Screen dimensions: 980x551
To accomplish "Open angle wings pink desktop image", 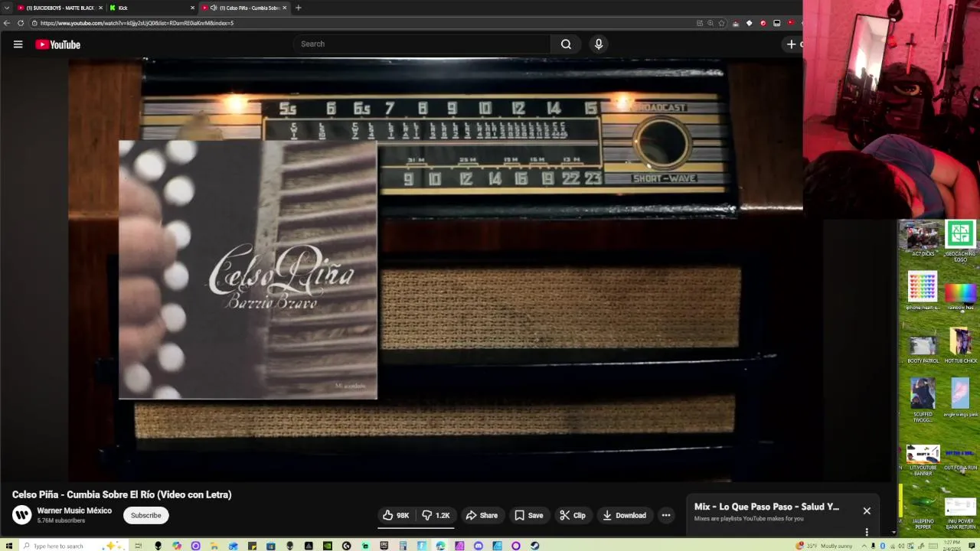I will [x=960, y=398].
